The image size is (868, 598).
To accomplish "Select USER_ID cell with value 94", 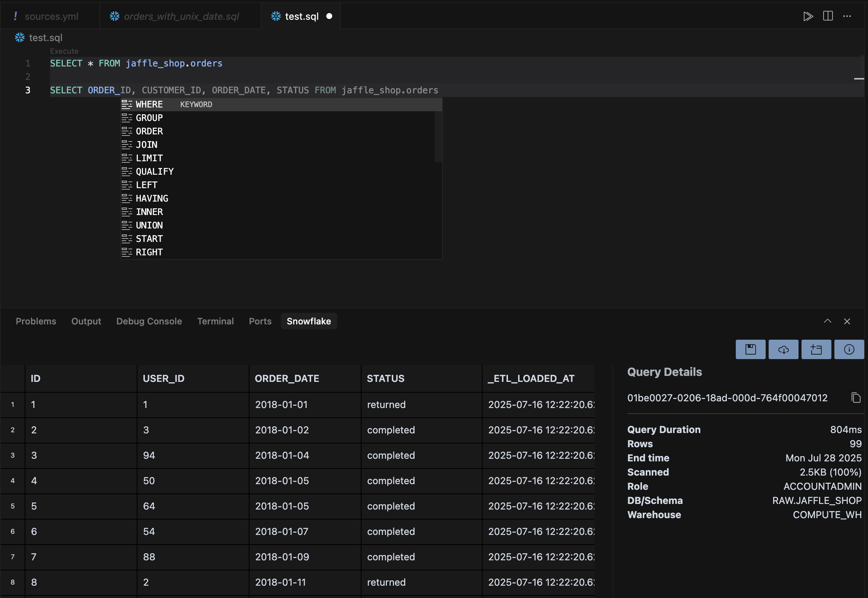I will (x=193, y=456).
